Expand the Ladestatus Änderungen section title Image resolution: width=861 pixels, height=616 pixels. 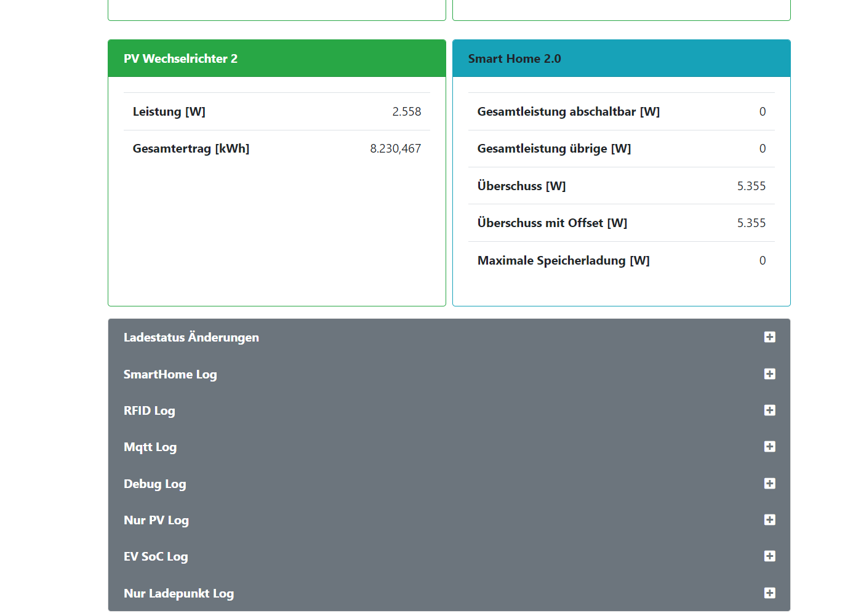click(191, 337)
